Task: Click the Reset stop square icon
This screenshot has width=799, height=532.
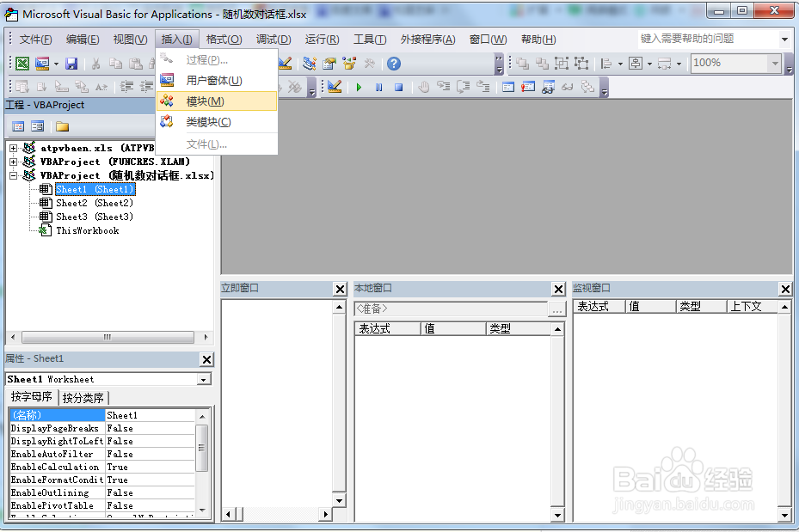Action: tap(398, 87)
